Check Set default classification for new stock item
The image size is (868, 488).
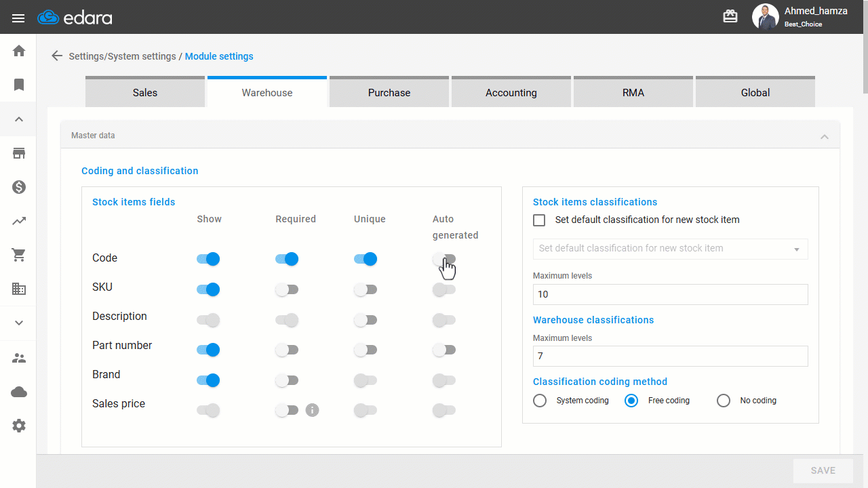click(539, 220)
